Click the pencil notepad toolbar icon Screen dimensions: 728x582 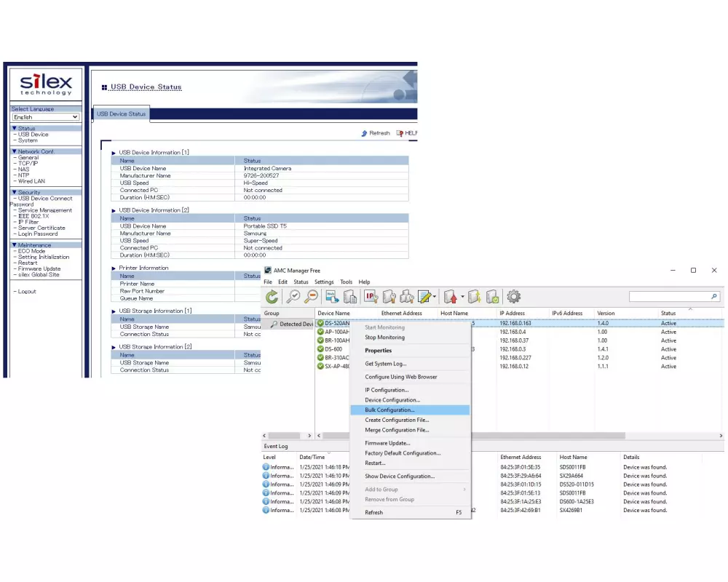[425, 297]
